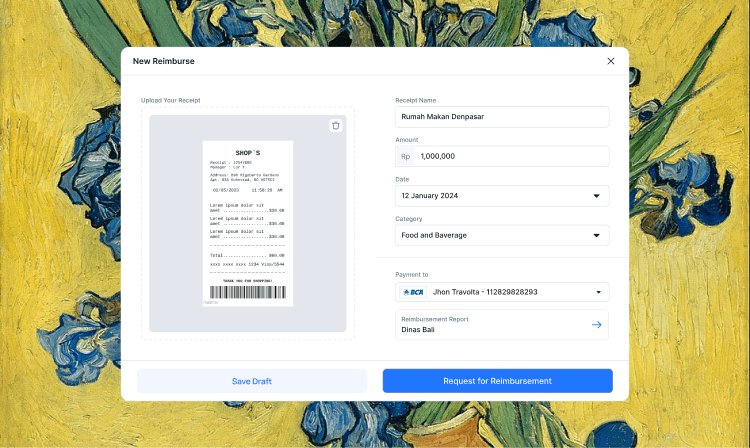
Task: Focus the Amount field showing 1,000,000
Action: click(512, 157)
